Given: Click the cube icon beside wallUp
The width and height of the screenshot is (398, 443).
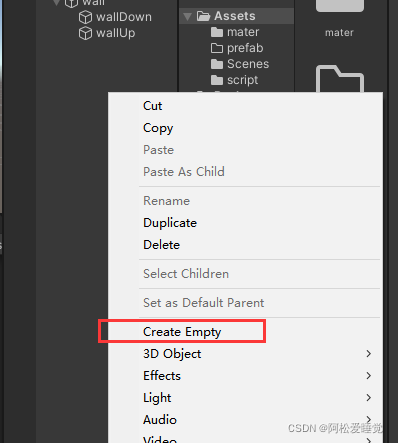Looking at the screenshot, I should tap(85, 33).
